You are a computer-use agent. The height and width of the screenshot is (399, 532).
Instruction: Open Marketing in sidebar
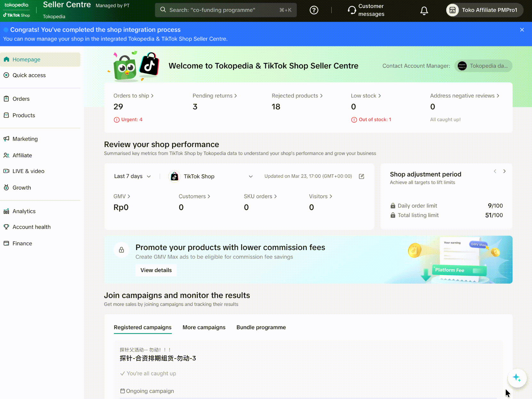pos(40,139)
